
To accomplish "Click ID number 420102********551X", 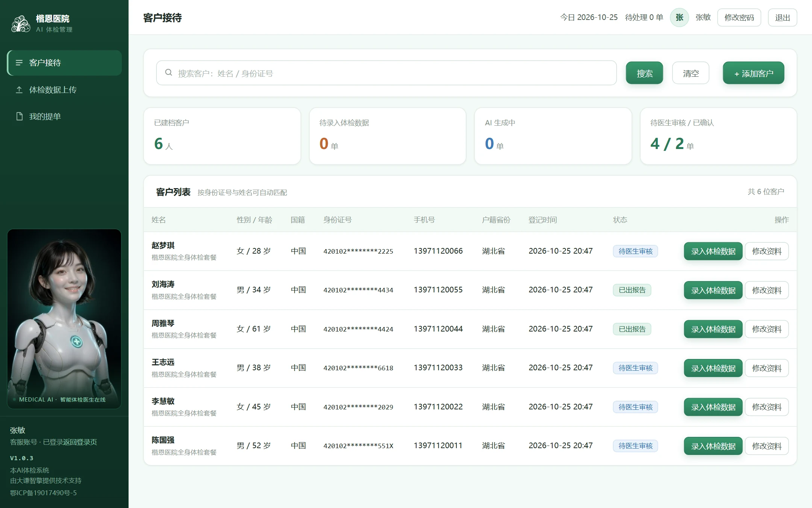I will click(x=358, y=446).
